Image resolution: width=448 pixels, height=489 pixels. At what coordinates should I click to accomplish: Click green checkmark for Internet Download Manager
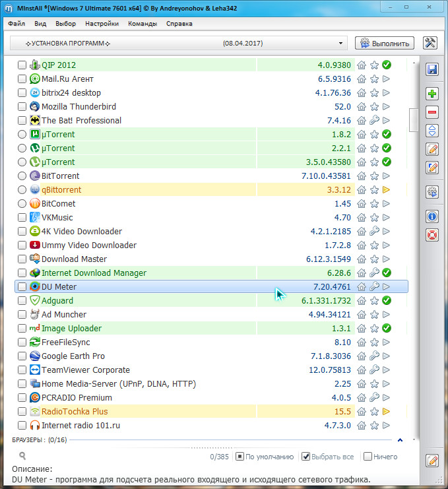coord(387,273)
